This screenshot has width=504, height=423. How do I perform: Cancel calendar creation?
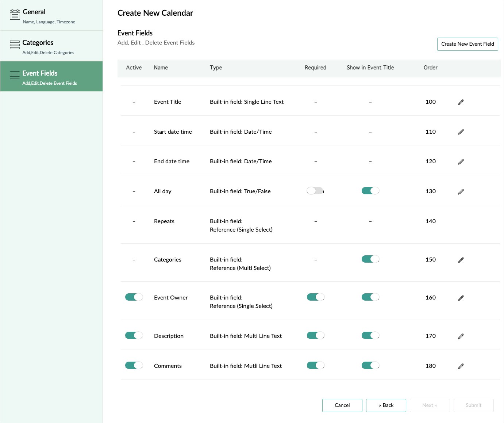pyautogui.click(x=342, y=405)
